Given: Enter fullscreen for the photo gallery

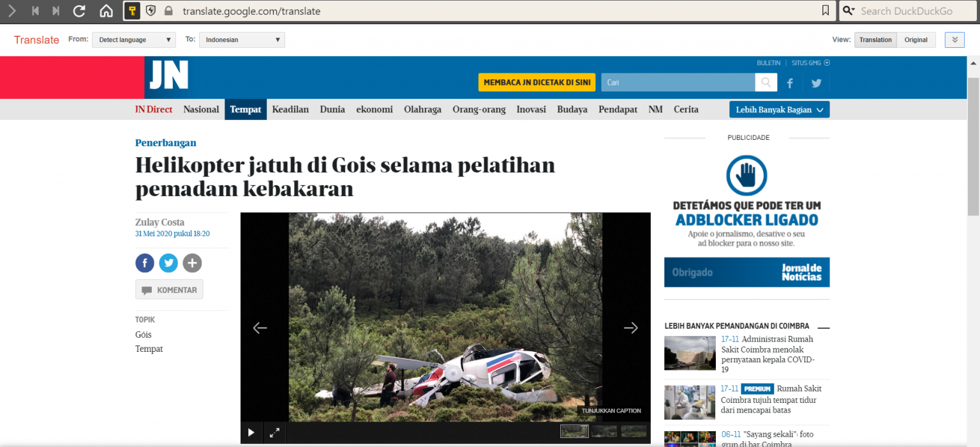Looking at the screenshot, I should (274, 433).
